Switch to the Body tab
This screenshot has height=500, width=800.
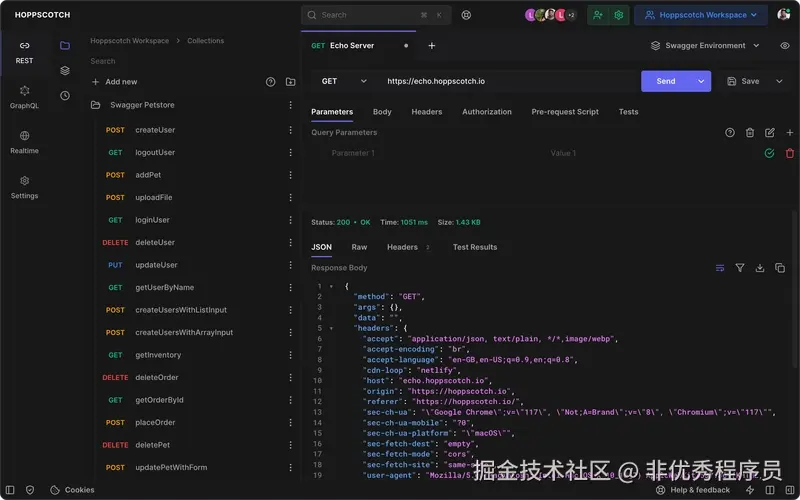382,112
